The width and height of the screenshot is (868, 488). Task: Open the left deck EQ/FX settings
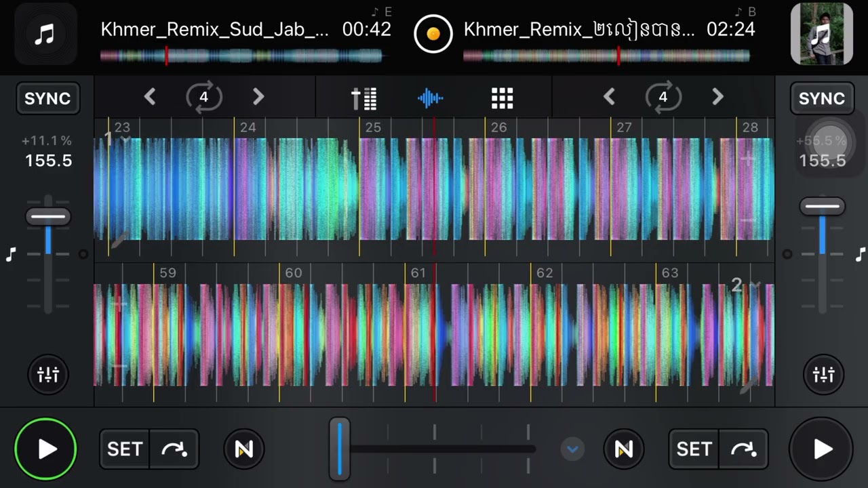(x=47, y=374)
